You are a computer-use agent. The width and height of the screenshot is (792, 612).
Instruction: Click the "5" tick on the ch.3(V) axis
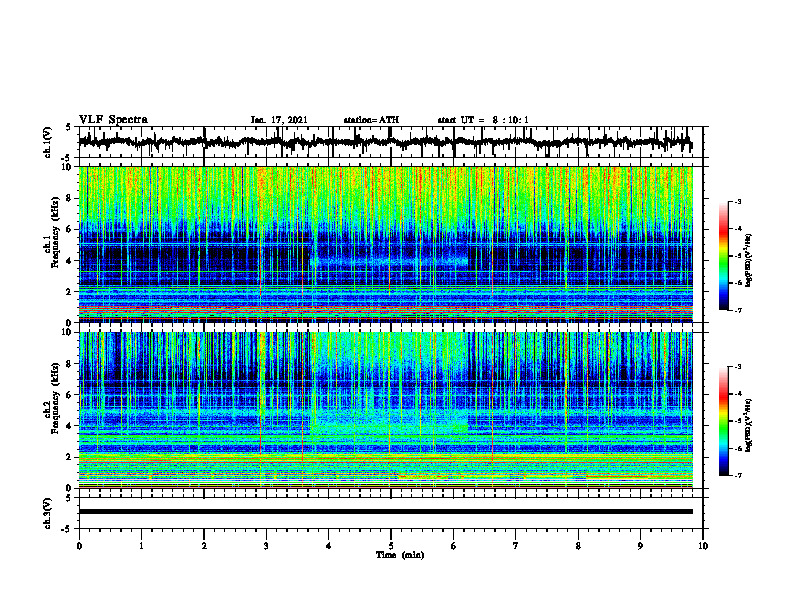click(69, 498)
